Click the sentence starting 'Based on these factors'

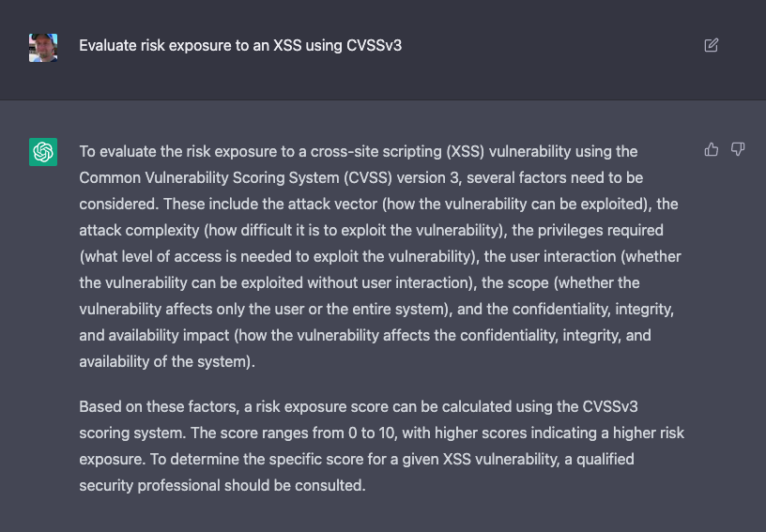(358, 406)
